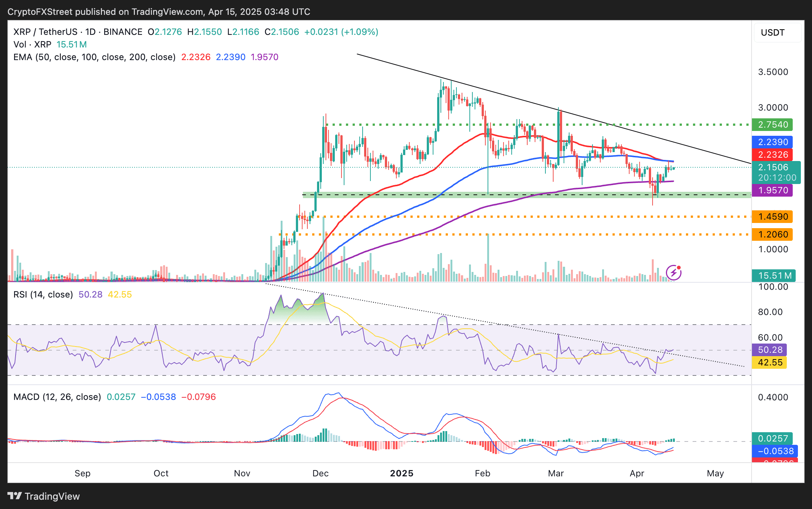
Task: Open the MACD (12, 26, close) indicator legend
Action: 57,397
